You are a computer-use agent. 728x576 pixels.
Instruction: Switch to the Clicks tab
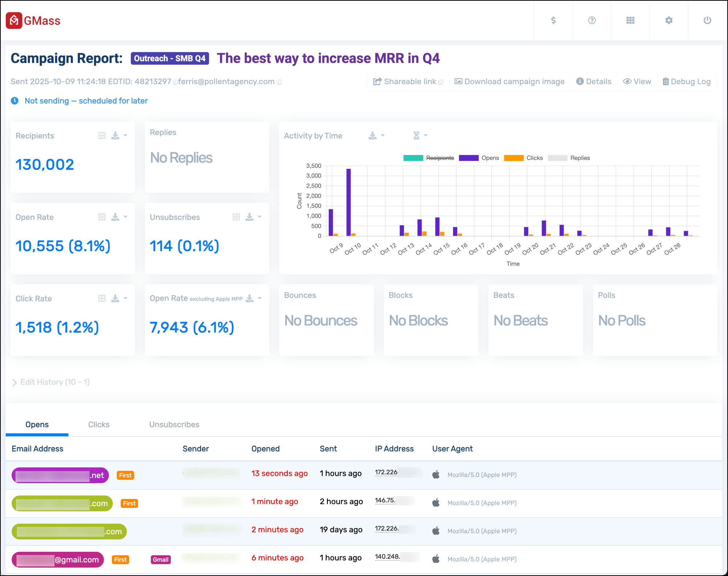pos(99,425)
